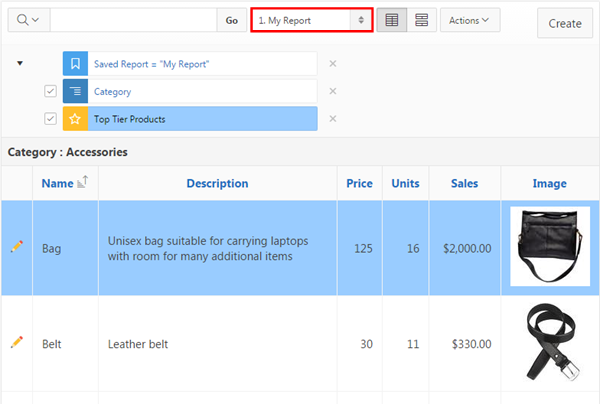Open the Actions menu
Image resolution: width=600 pixels, height=404 pixels.
[x=469, y=20]
